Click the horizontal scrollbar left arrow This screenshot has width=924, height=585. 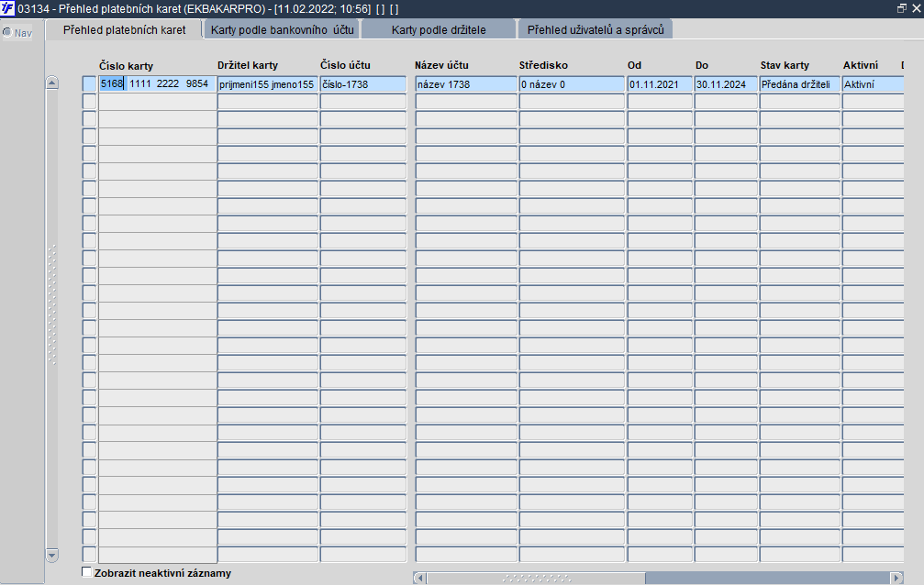coord(419,578)
